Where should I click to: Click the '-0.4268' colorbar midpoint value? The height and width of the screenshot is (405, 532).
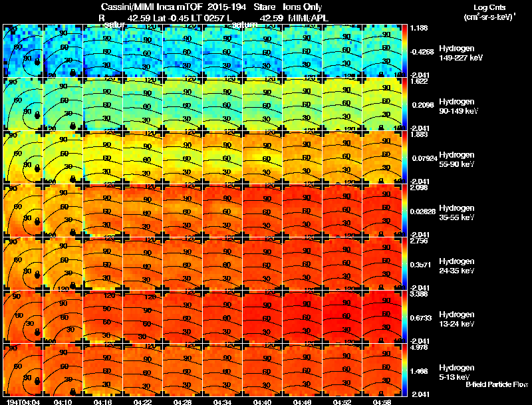pos(422,52)
